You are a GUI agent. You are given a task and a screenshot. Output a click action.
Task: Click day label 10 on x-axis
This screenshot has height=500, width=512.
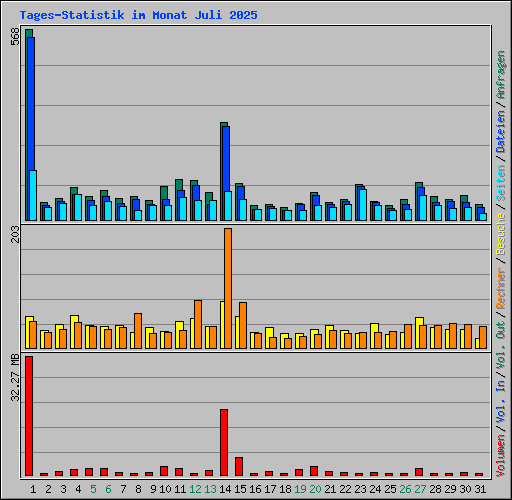pos(165,489)
